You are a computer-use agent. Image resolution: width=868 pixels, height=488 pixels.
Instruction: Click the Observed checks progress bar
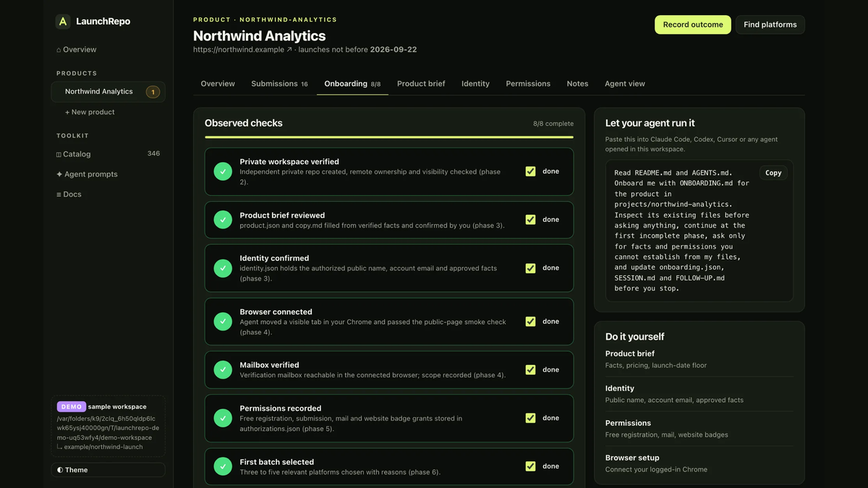point(389,137)
